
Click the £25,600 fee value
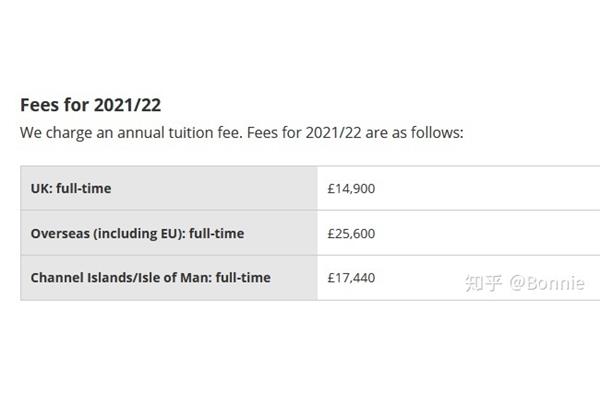coord(351,233)
